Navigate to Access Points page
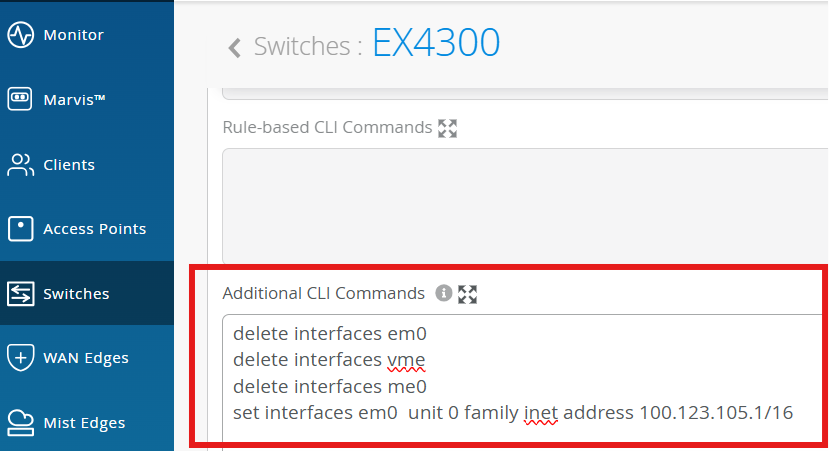 pyautogui.click(x=94, y=229)
